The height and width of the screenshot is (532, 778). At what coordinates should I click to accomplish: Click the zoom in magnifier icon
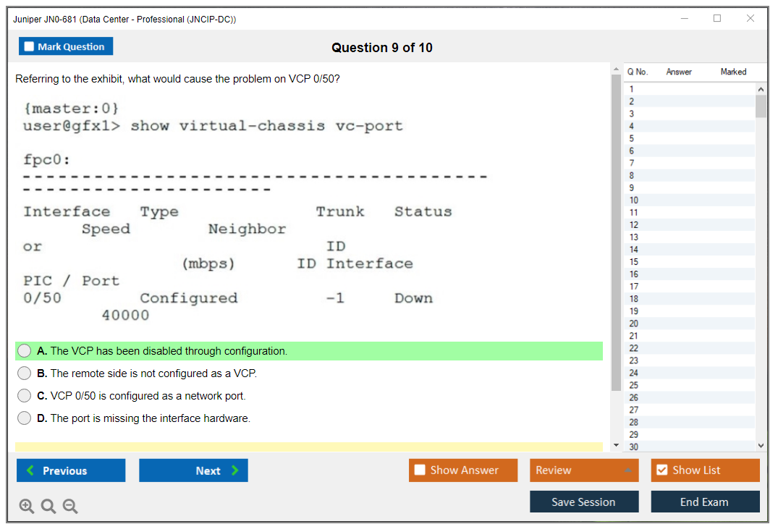coord(27,506)
